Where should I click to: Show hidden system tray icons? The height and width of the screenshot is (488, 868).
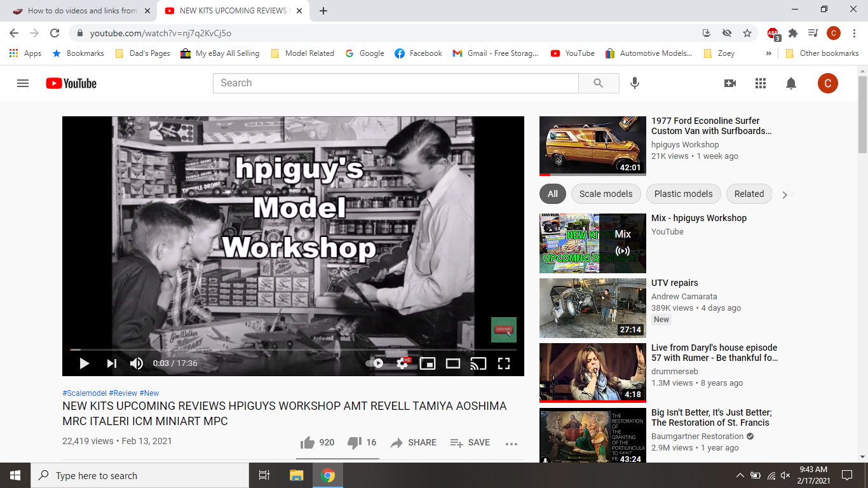coord(740,475)
